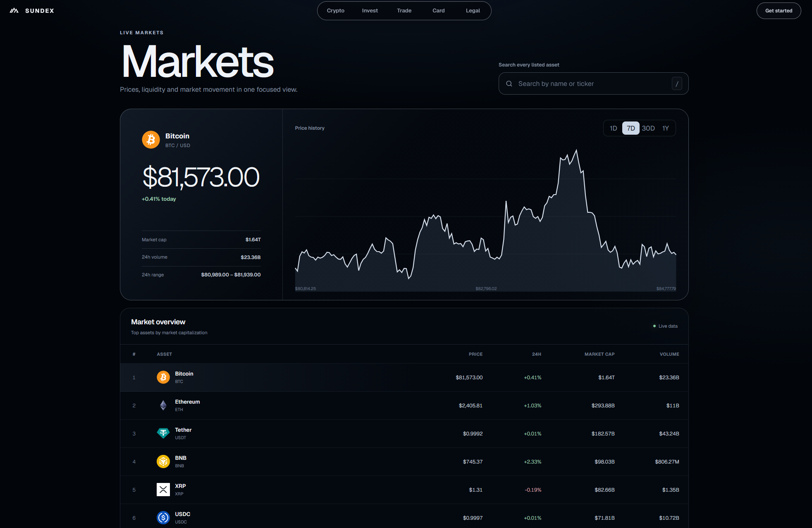Click XRP 24h change -0.19%

tap(533, 490)
